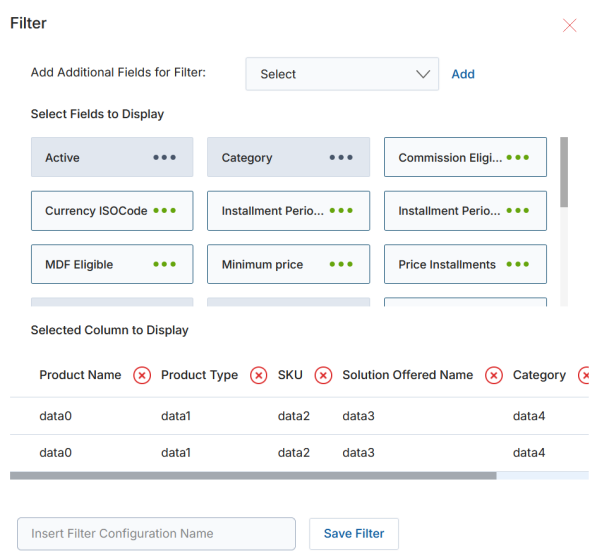Open three-dot options for Price Installments

click(517, 264)
